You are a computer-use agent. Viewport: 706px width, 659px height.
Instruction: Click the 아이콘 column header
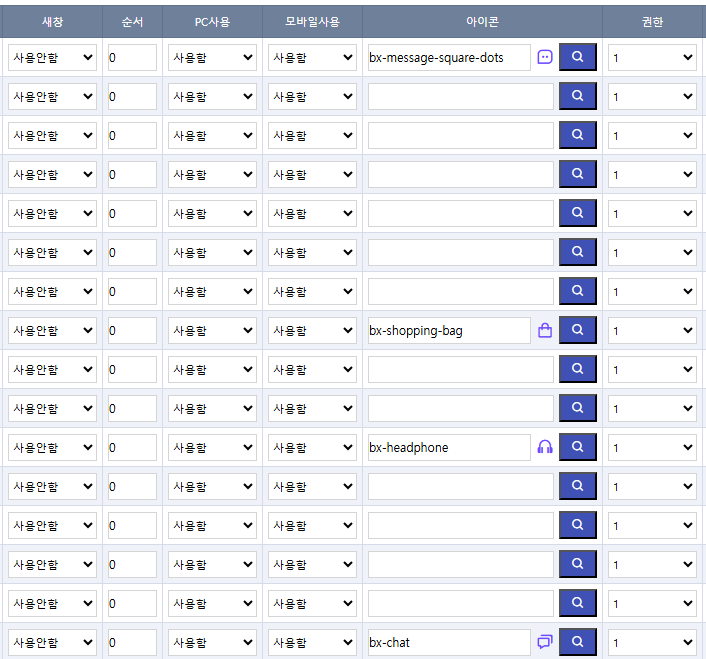482,21
